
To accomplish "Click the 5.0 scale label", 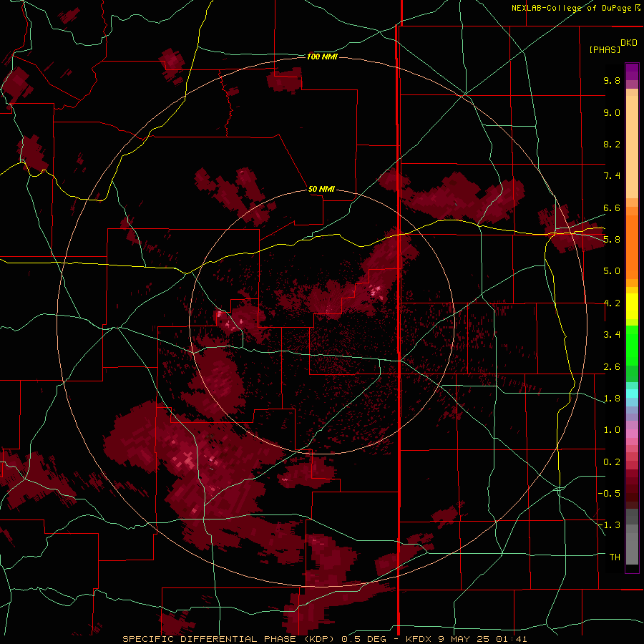I will [x=612, y=271].
